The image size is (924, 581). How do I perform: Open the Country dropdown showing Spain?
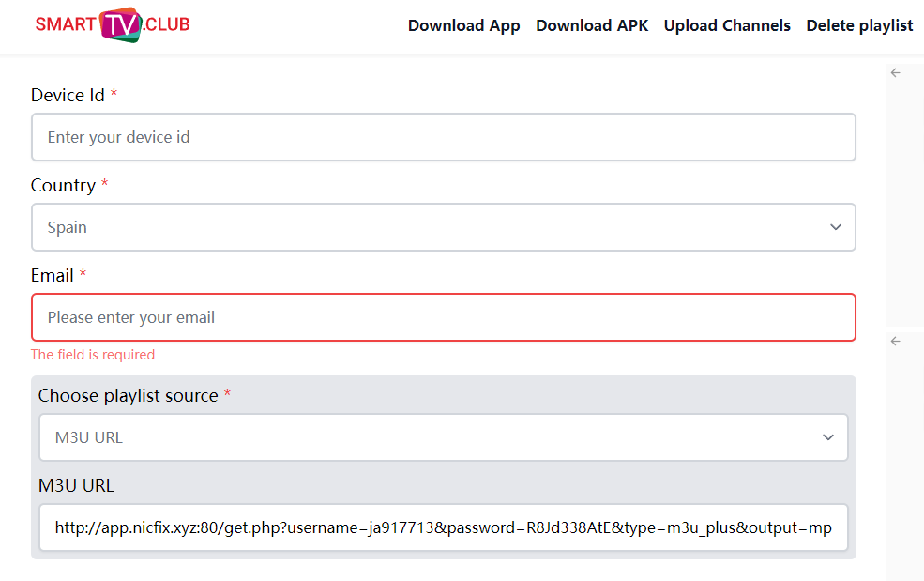pos(443,227)
